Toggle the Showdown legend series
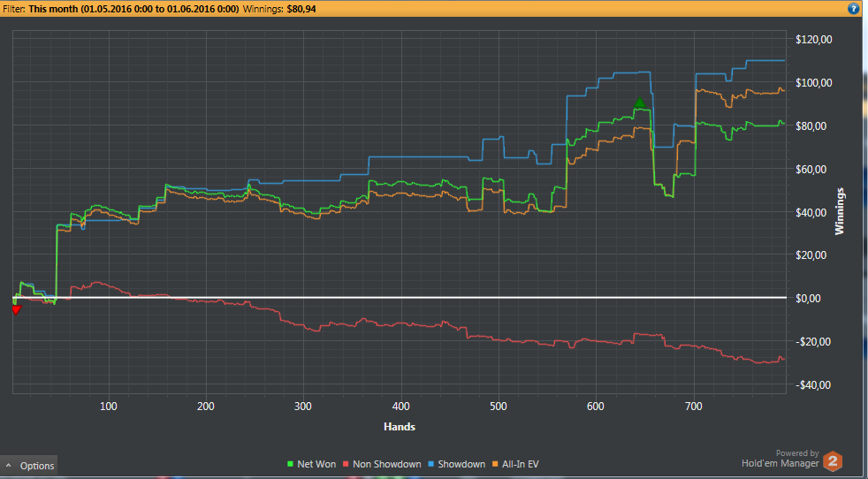Image resolution: width=868 pixels, height=479 pixels. (457, 464)
